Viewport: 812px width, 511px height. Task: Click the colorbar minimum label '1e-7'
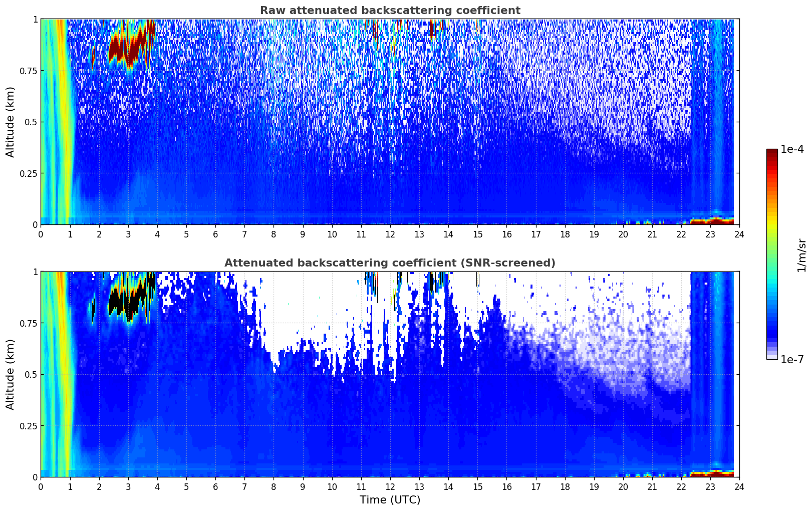pyautogui.click(x=792, y=360)
